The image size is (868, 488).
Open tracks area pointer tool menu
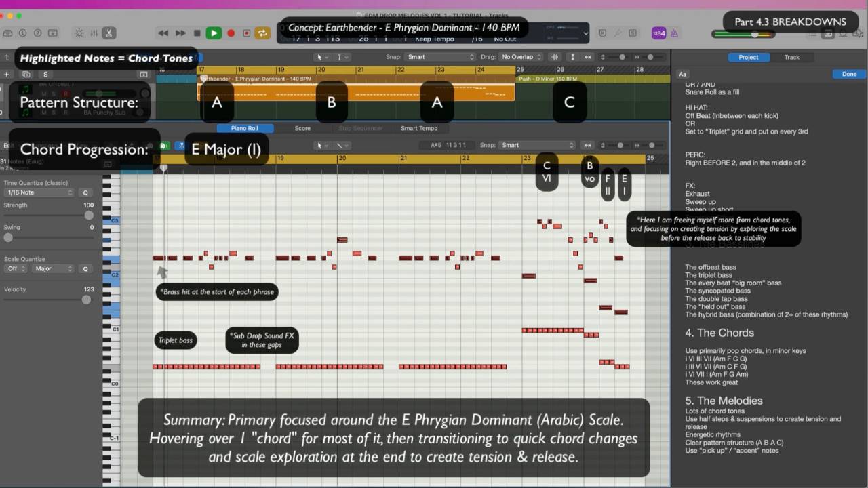321,57
